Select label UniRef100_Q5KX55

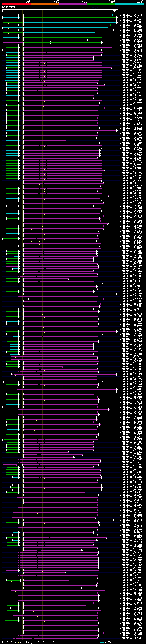click(131, 72)
